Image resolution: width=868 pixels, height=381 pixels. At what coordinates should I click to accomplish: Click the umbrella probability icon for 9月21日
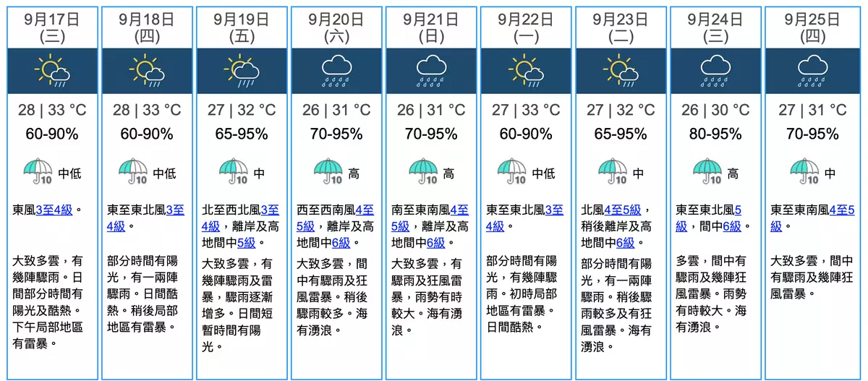tap(423, 172)
